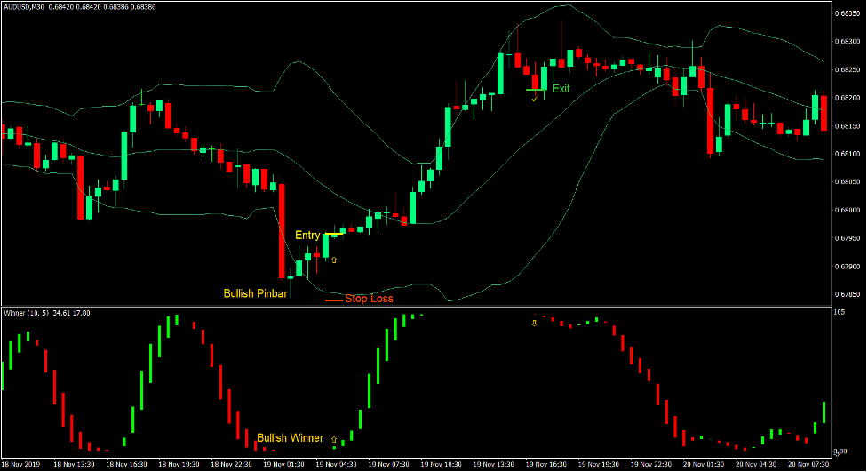Click the up arrow beside the entry candle

pyautogui.click(x=334, y=260)
